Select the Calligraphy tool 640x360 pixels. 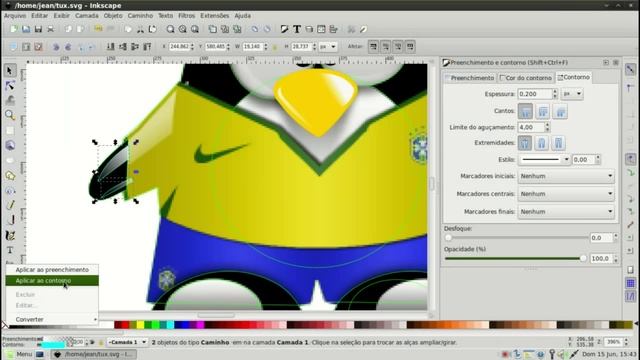coord(10,236)
